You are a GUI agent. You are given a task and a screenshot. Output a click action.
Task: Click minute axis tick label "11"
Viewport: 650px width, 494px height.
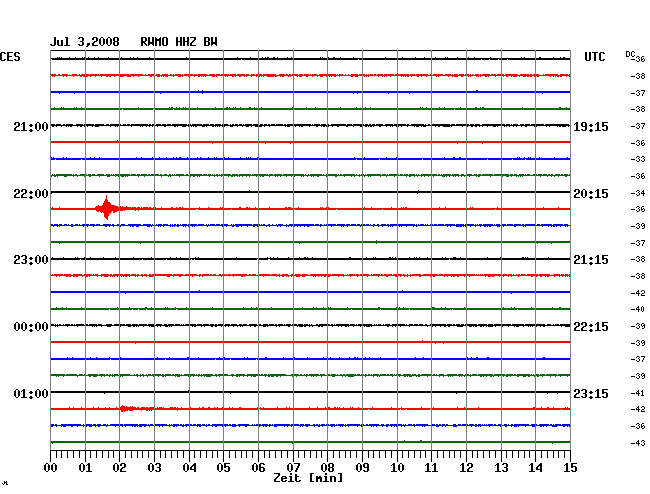431,468
